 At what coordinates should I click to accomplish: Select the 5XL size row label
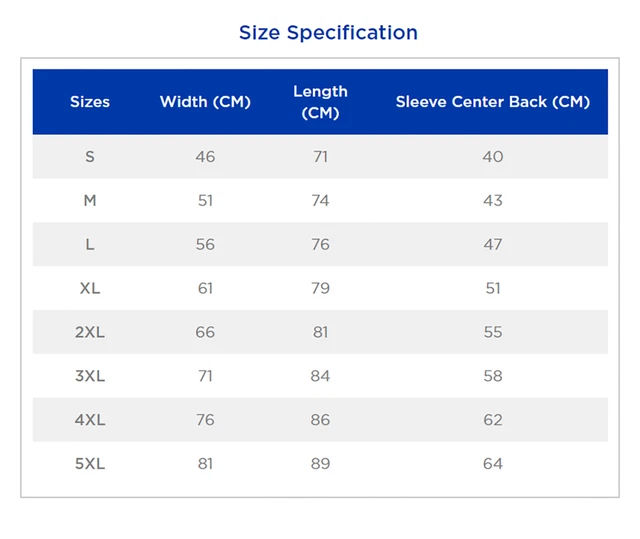tap(90, 465)
